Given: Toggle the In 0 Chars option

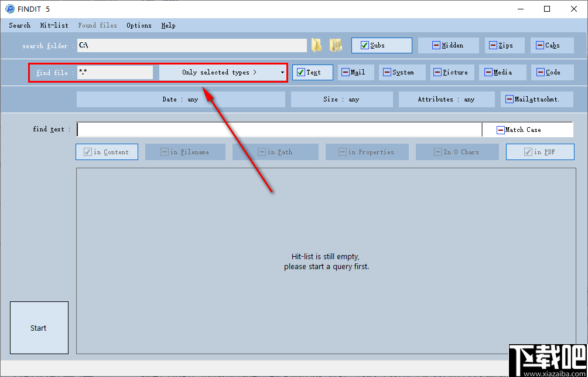Looking at the screenshot, I should click(457, 152).
